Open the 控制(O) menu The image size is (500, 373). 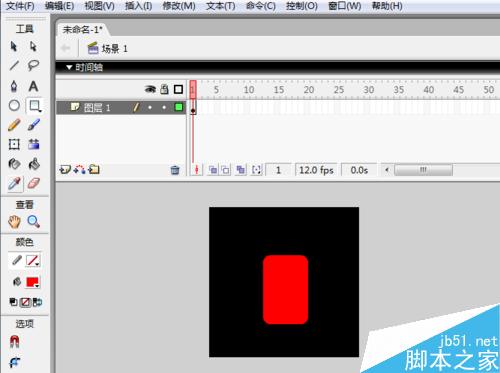[302, 6]
